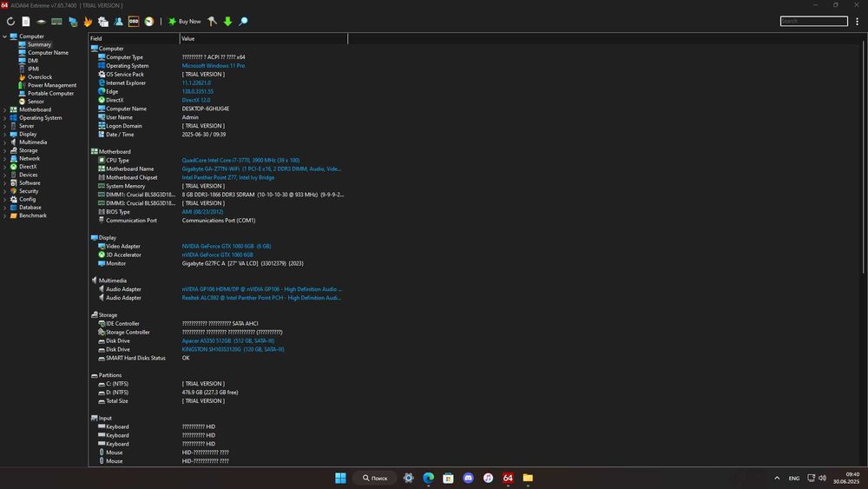868x489 pixels.
Task: Click the Value column header
Action: (x=264, y=39)
